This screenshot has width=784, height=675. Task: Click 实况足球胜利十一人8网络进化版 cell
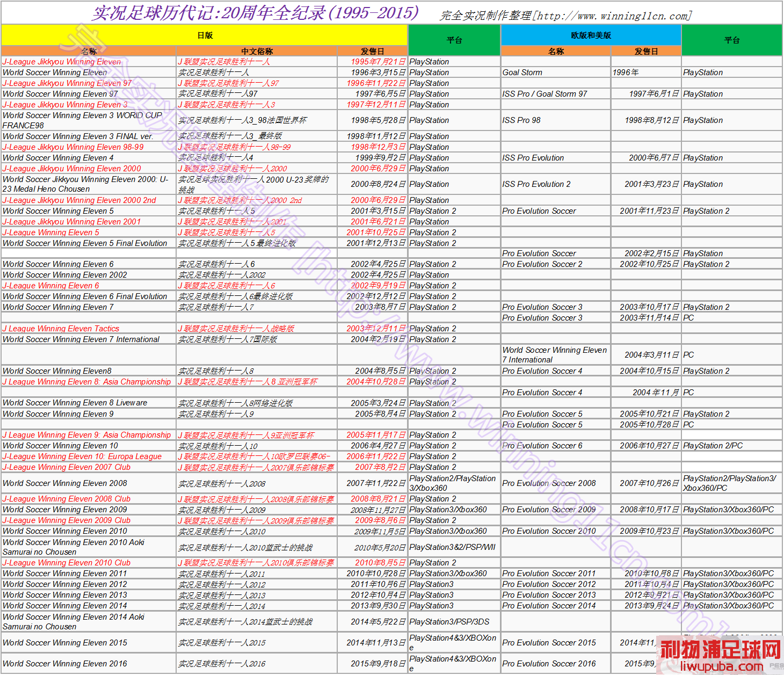pos(257,403)
